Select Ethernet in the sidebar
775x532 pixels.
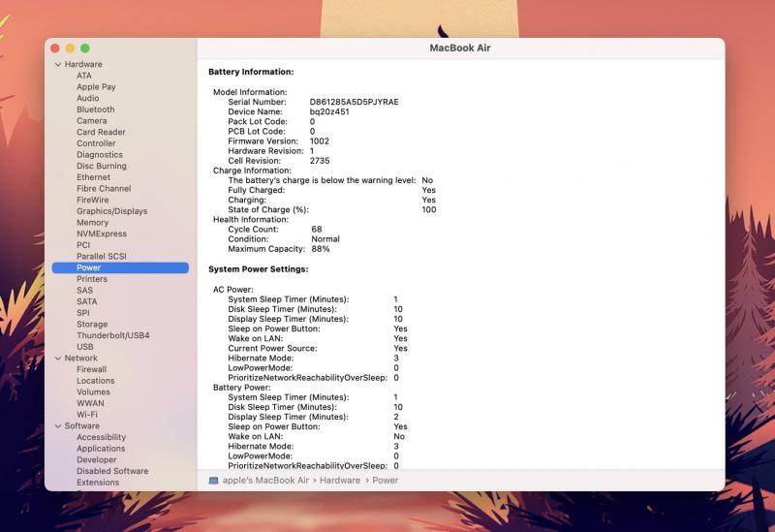[x=93, y=177]
